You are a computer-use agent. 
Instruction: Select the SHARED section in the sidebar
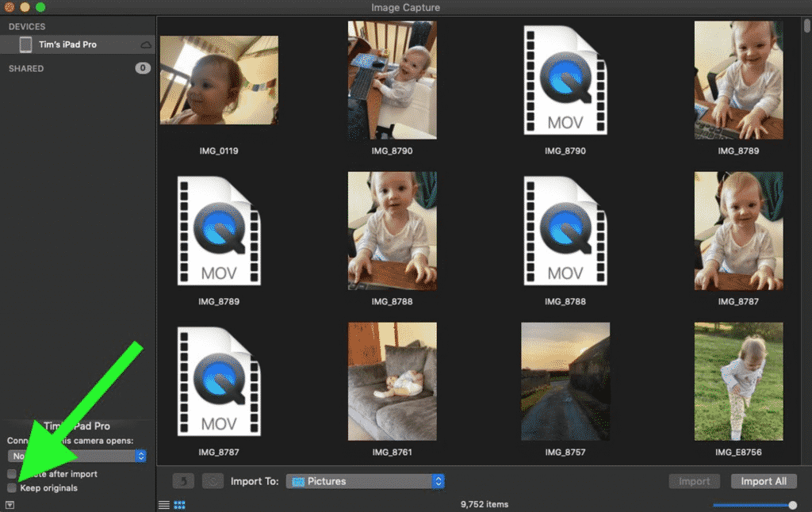pos(26,68)
